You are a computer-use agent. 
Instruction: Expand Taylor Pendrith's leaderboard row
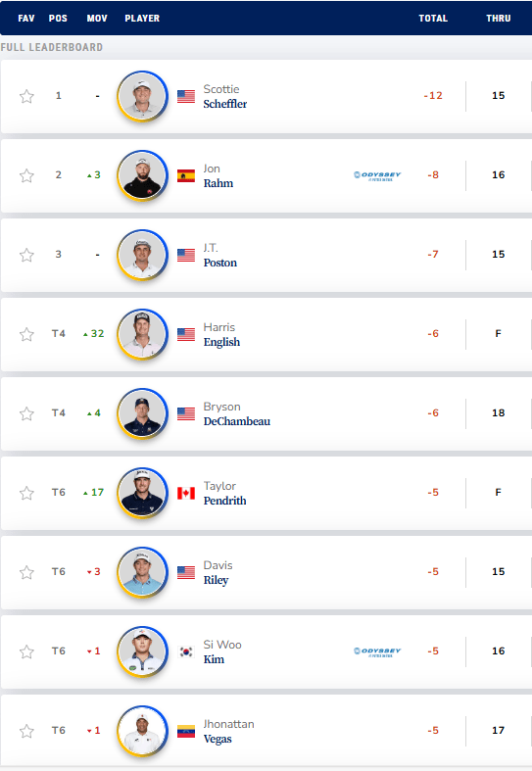(x=266, y=493)
